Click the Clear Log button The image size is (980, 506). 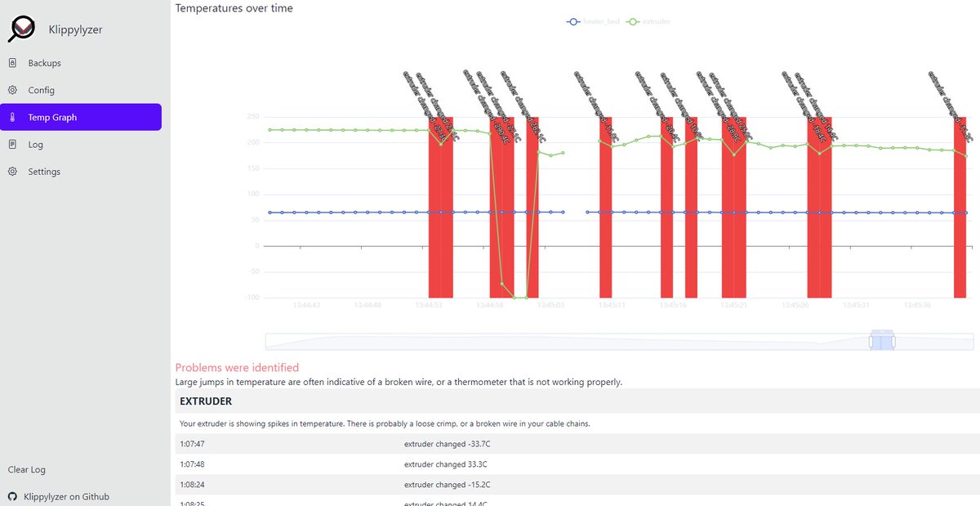(27, 469)
